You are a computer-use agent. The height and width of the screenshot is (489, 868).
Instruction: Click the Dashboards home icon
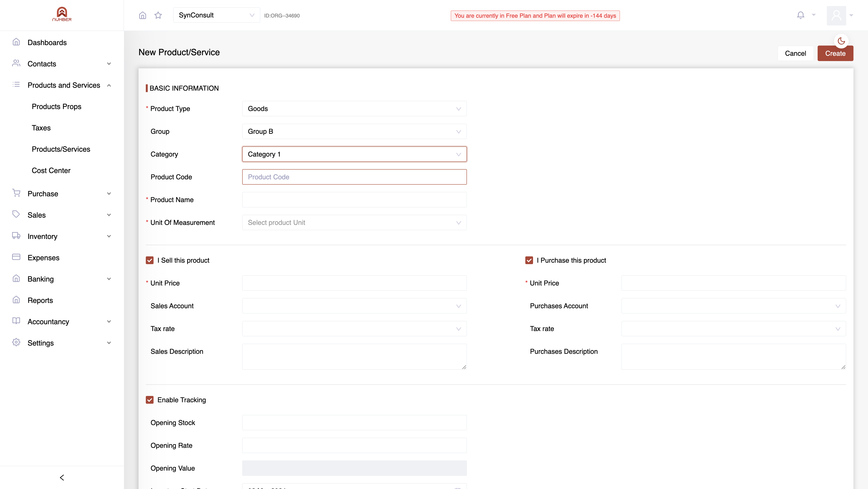pos(16,42)
